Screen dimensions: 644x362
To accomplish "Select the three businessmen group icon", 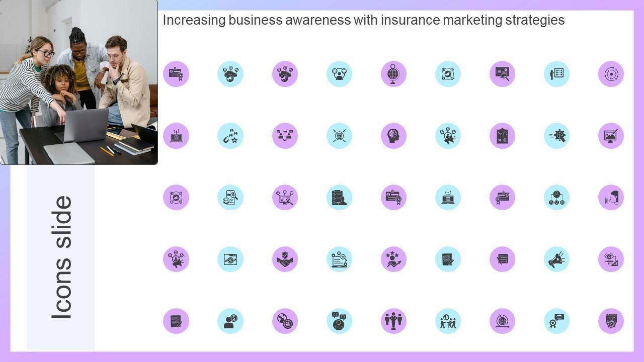I will [393, 321].
